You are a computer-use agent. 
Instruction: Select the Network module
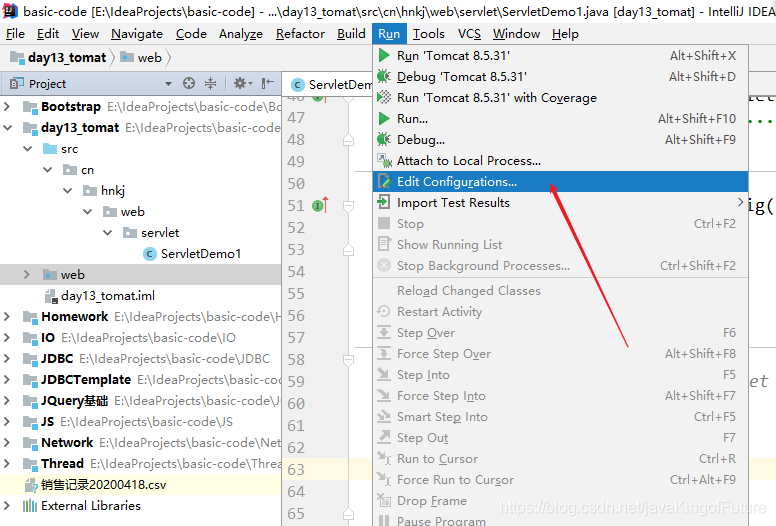[x=67, y=442]
